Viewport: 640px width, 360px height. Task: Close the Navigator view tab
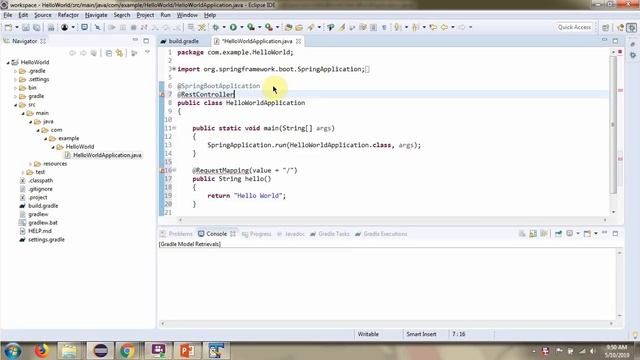coord(43,41)
